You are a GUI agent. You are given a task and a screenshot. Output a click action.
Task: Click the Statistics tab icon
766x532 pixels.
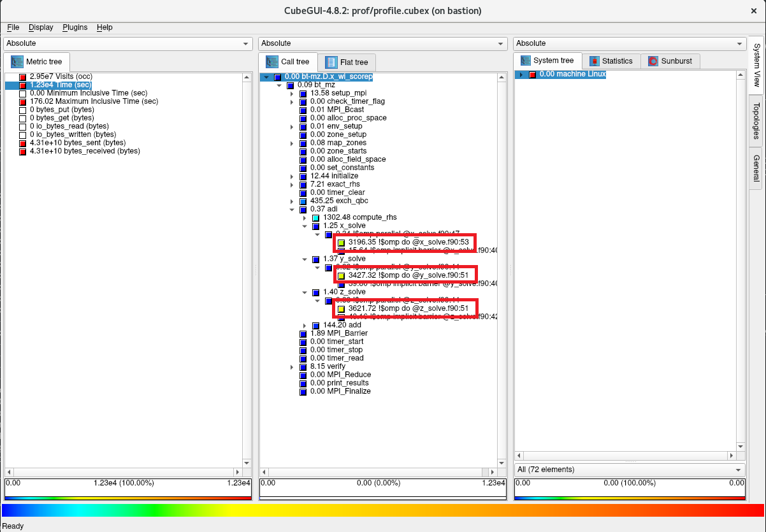pyautogui.click(x=594, y=61)
